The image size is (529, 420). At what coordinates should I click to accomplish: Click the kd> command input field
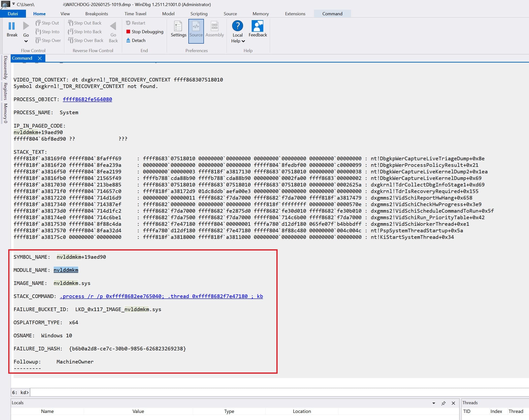(x=245, y=392)
